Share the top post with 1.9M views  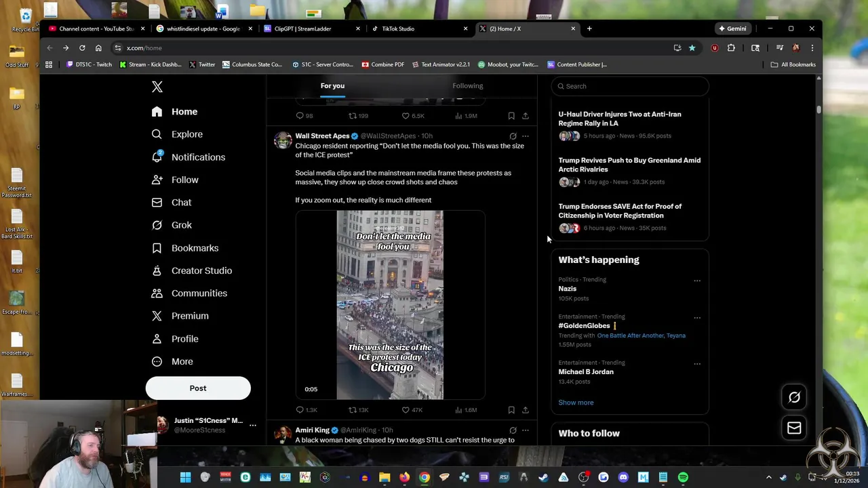[525, 116]
